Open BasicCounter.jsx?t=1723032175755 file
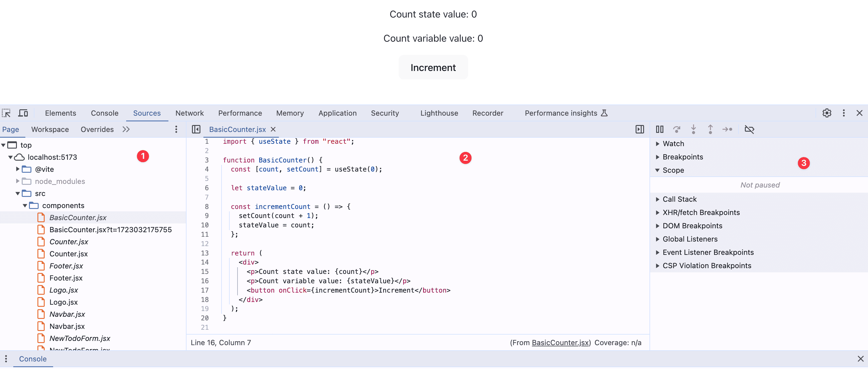This screenshot has width=868, height=369. coord(110,230)
